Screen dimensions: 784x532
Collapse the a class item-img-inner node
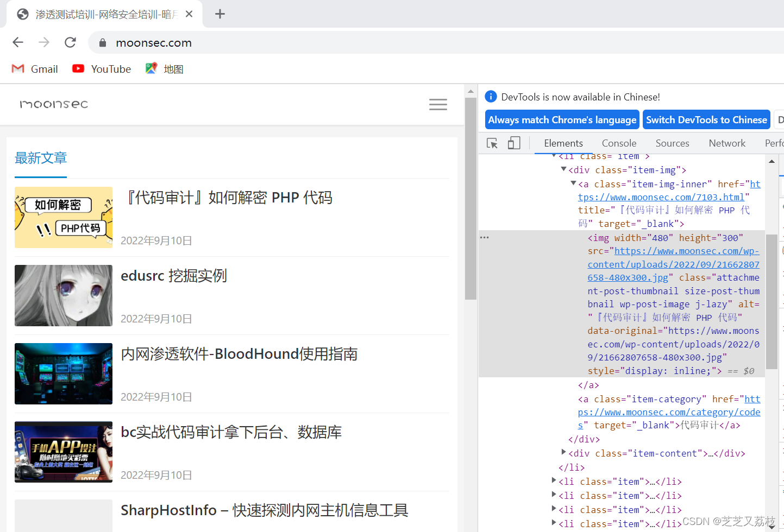coord(573,183)
